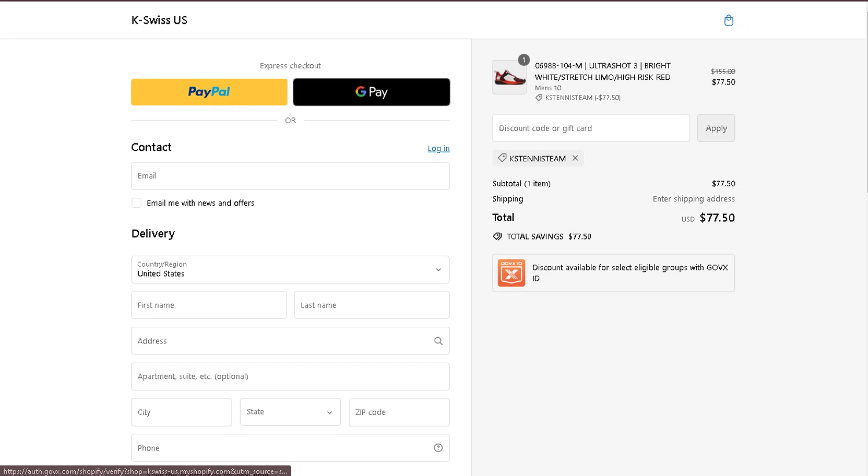Image resolution: width=868 pixels, height=476 pixels.
Task: Click the Subtotal (1 item) label
Action: point(521,183)
